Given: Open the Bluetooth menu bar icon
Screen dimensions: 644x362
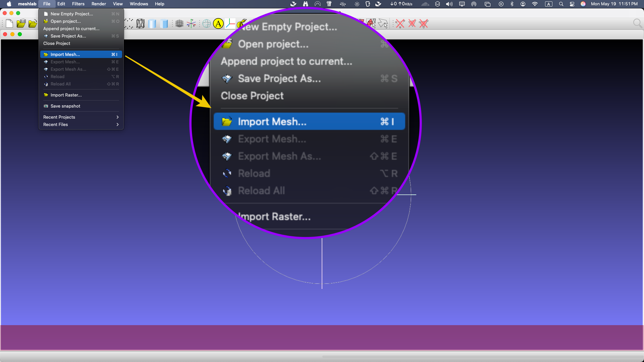Looking at the screenshot, I should [x=512, y=4].
